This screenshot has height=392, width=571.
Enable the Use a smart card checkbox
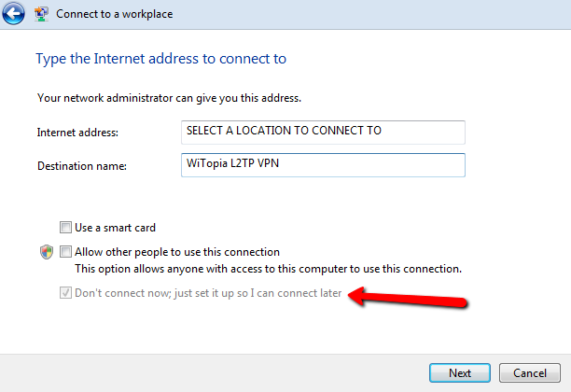point(65,228)
